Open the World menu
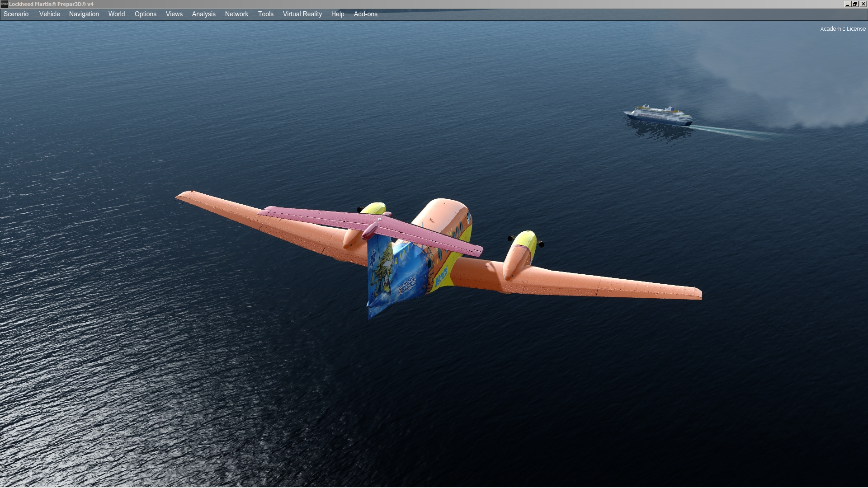The image size is (868, 488). point(116,14)
